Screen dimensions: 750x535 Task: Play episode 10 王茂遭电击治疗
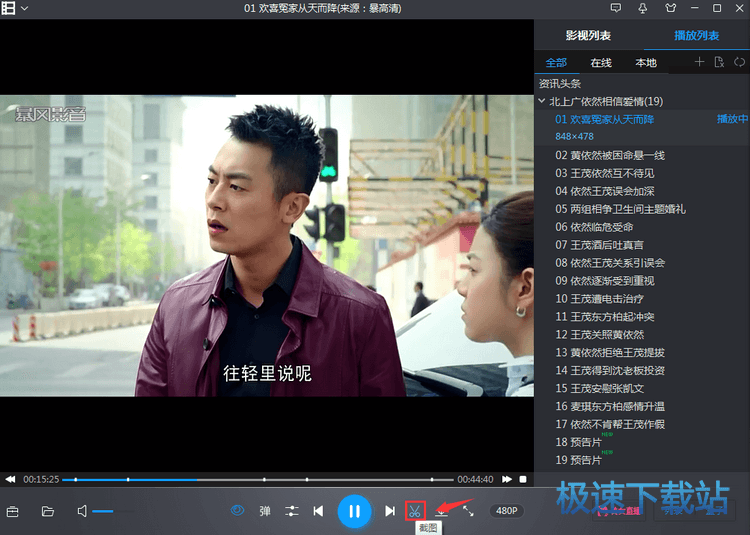pos(599,299)
